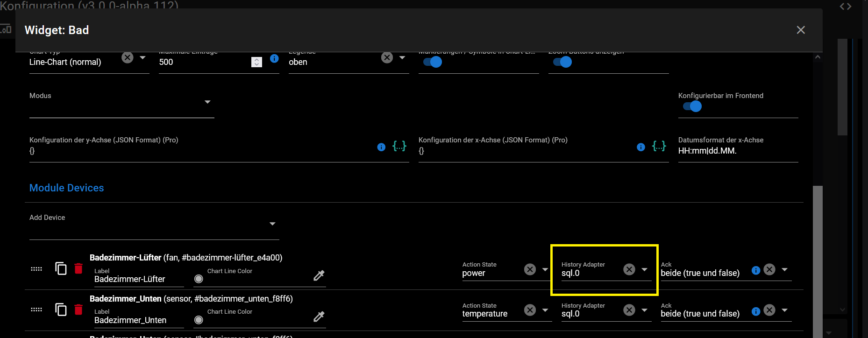Open the Add Device dropdown
This screenshot has height=338, width=868.
[272, 224]
